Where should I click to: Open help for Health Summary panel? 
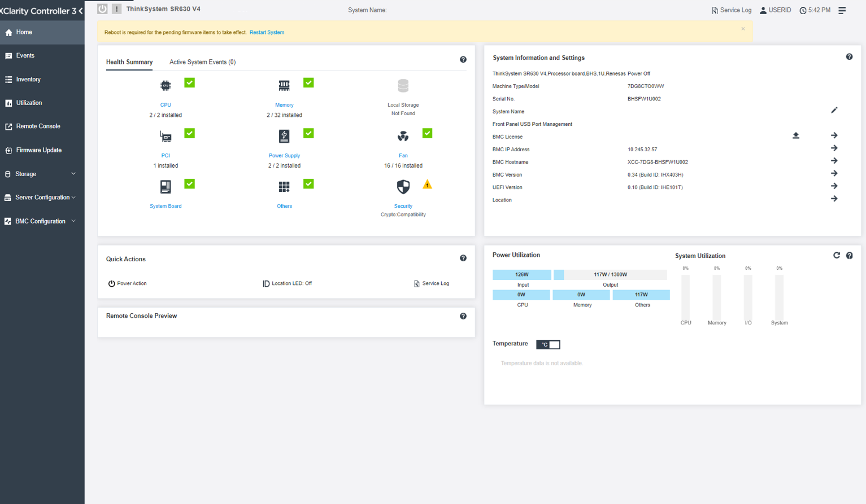pyautogui.click(x=463, y=59)
